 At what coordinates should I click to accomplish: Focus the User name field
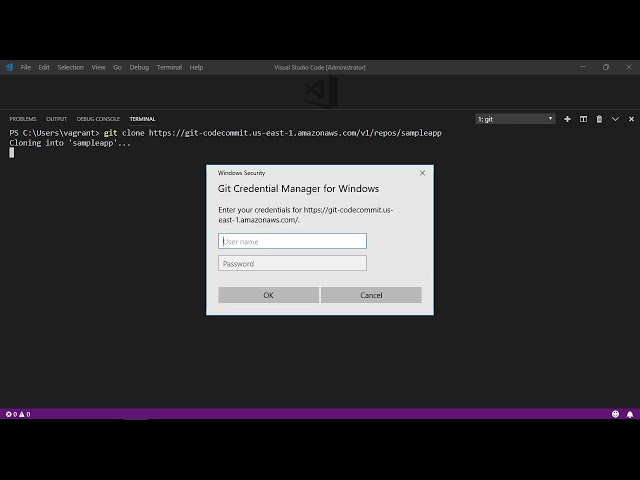pyautogui.click(x=292, y=241)
